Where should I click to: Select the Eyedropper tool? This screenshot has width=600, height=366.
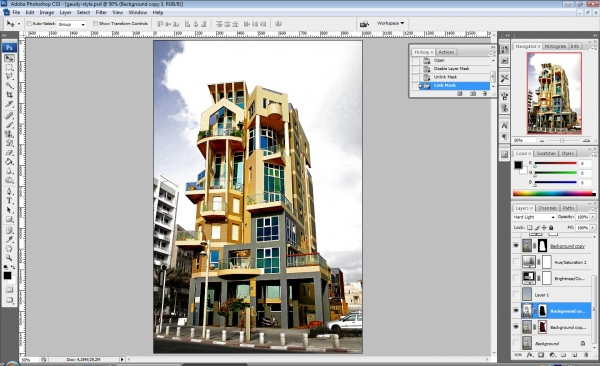(9, 239)
